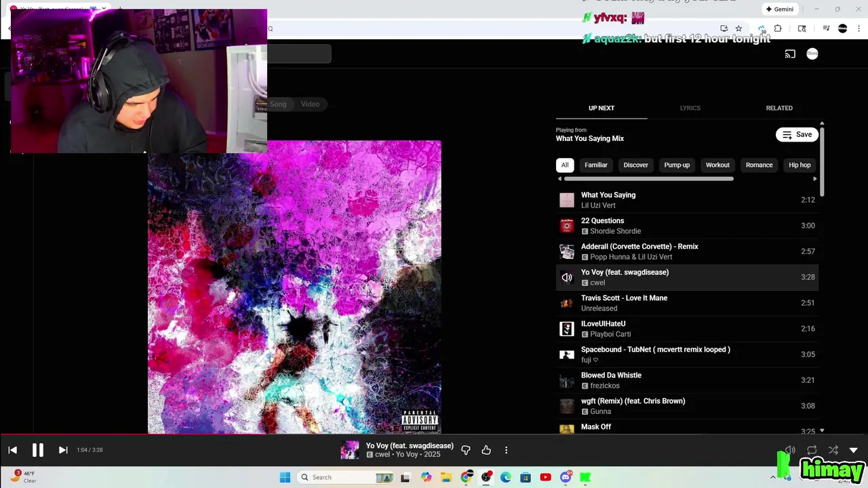Skip to the next track
868x488 pixels.
[62, 450]
